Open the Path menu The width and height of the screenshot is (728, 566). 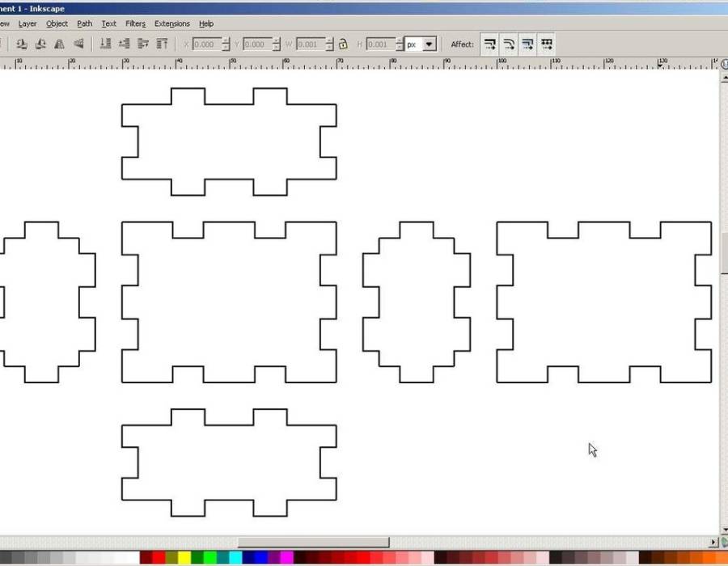tap(84, 23)
